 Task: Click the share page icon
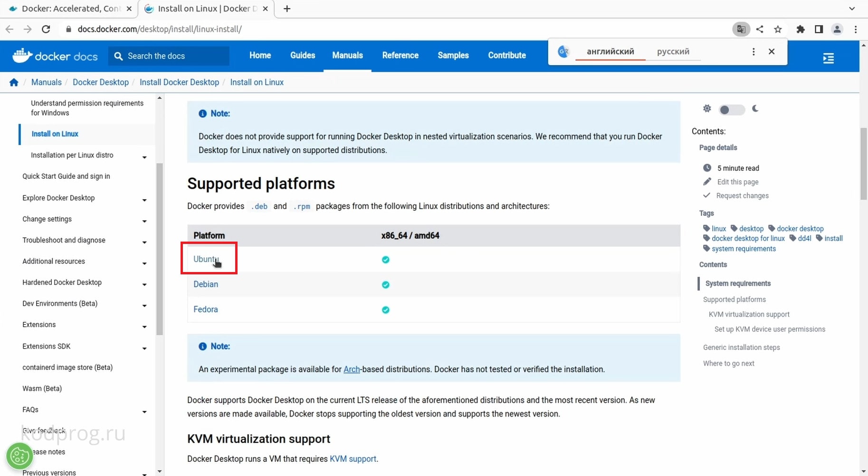(760, 29)
